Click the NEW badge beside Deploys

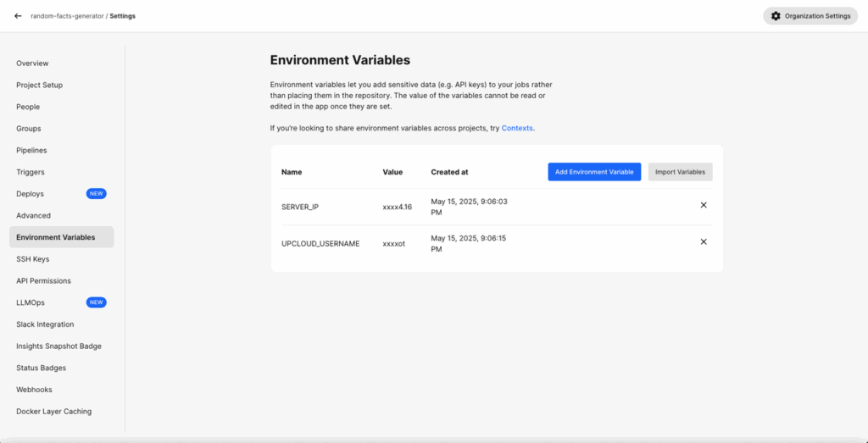tap(97, 194)
